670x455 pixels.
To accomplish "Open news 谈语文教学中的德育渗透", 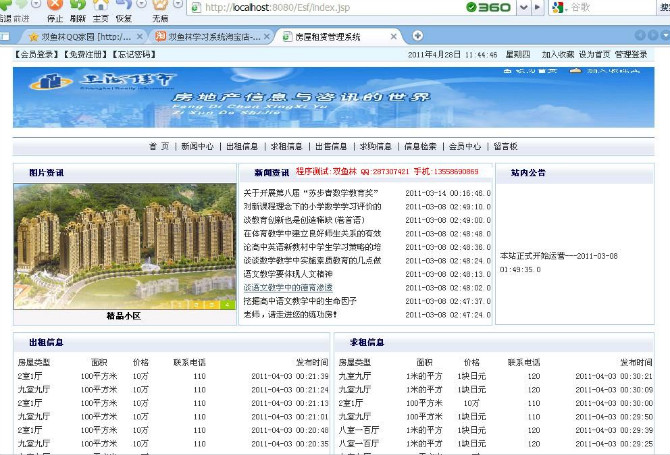I will [x=288, y=288].
